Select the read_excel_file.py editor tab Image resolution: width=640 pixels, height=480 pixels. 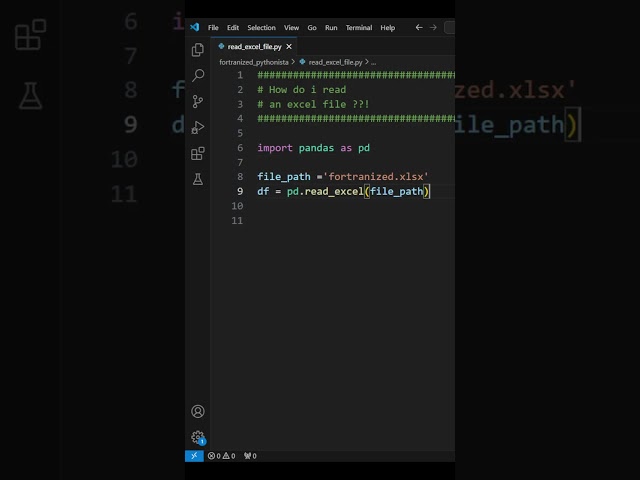(254, 47)
